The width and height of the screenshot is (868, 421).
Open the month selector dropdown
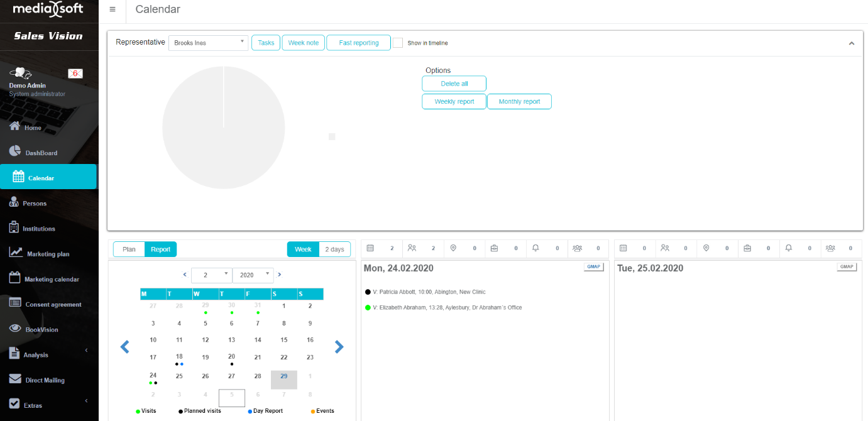click(x=212, y=275)
